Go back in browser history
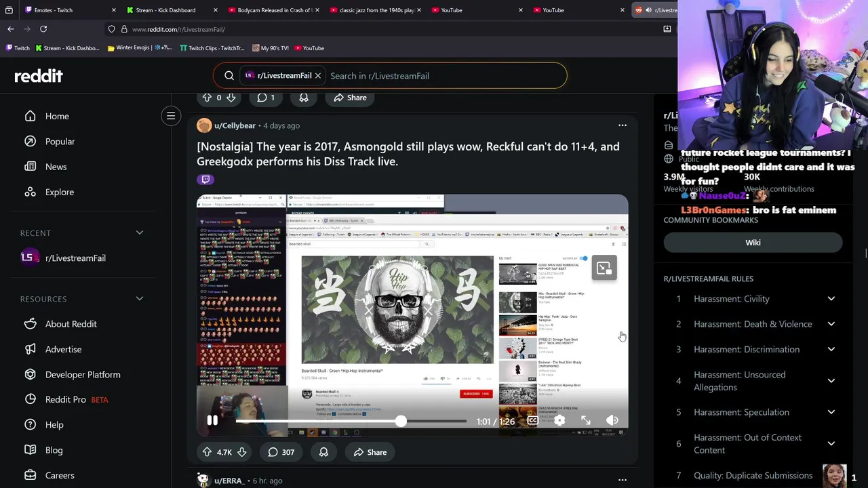This screenshot has width=868, height=488. coord(11,29)
